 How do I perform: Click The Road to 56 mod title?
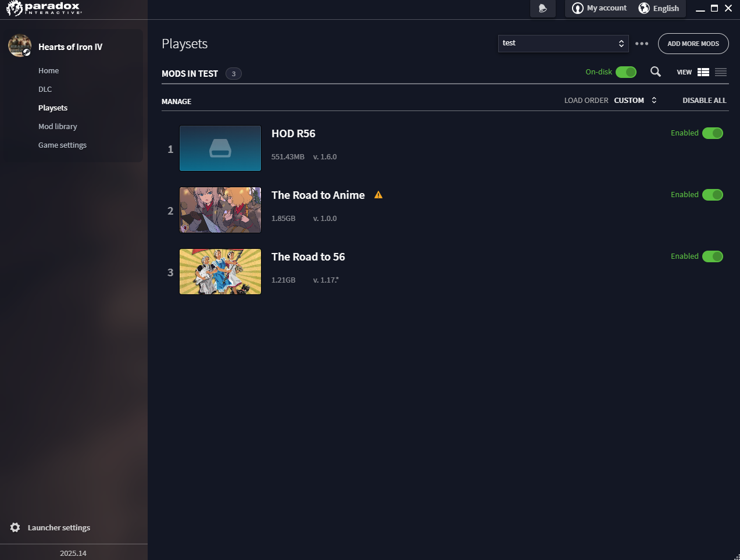308,257
